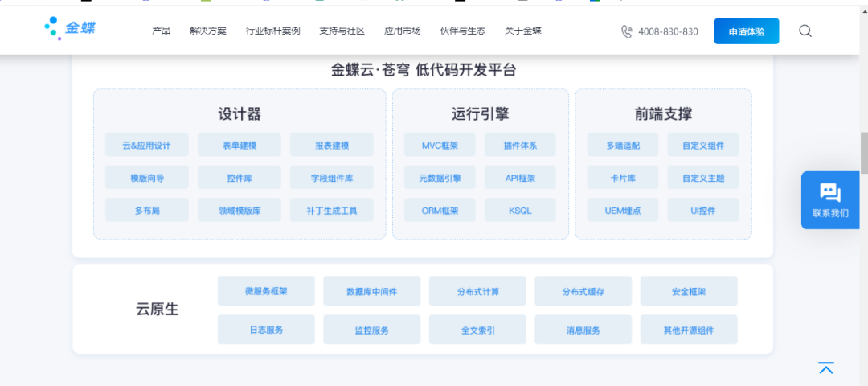The width and height of the screenshot is (868, 386).
Task: Select the 卡片库 tile
Action: click(x=623, y=179)
